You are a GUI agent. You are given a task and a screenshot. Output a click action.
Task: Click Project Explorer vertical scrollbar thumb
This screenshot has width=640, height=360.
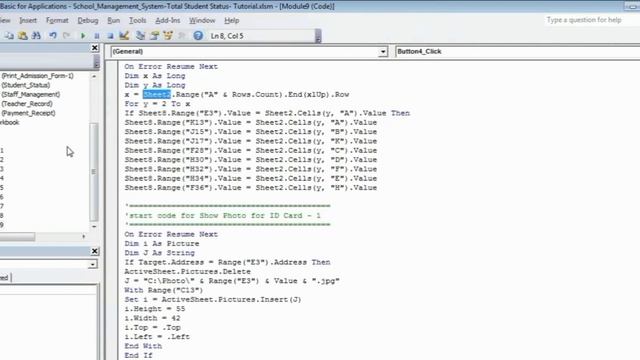click(94, 171)
